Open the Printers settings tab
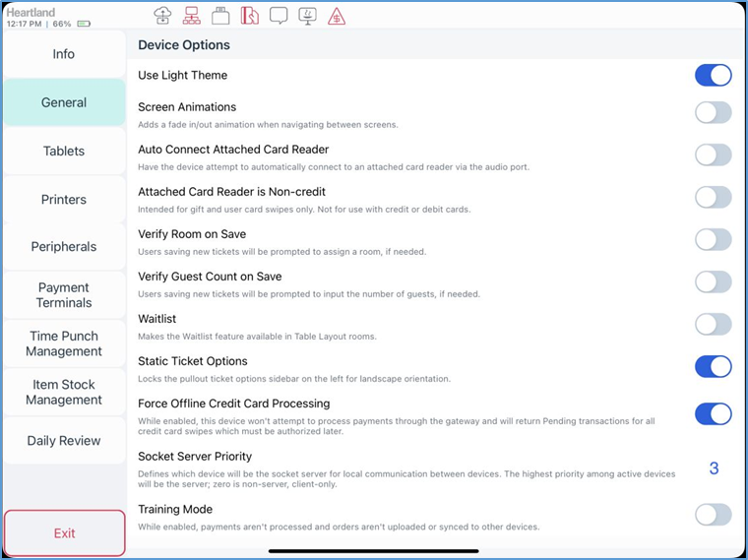Screen dimensions: 748x560 point(64,200)
